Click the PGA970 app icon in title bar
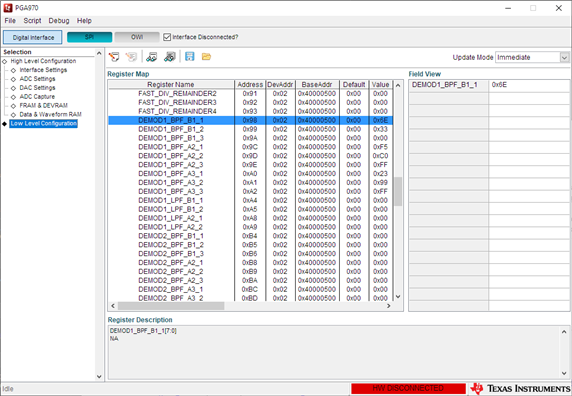572x396 pixels. [x=8, y=8]
